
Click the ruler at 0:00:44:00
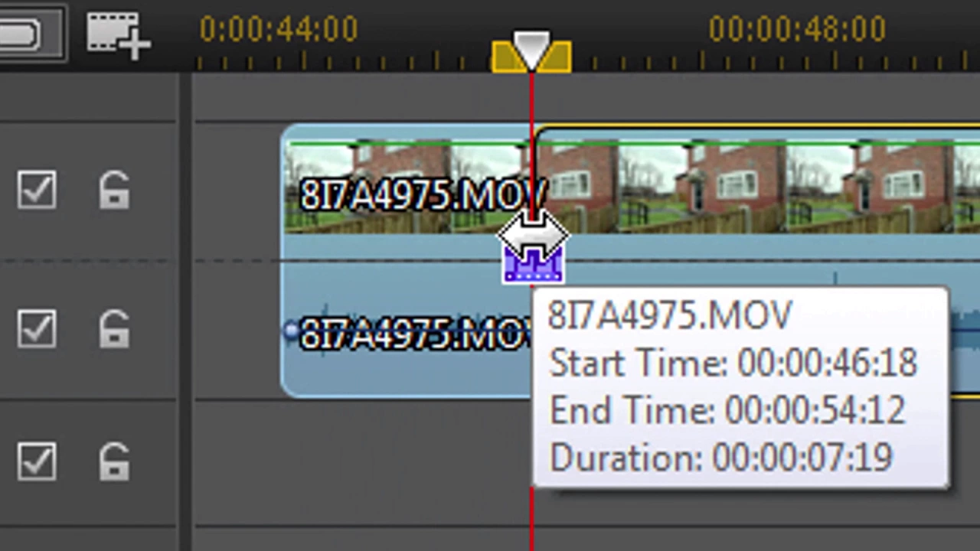tap(279, 30)
